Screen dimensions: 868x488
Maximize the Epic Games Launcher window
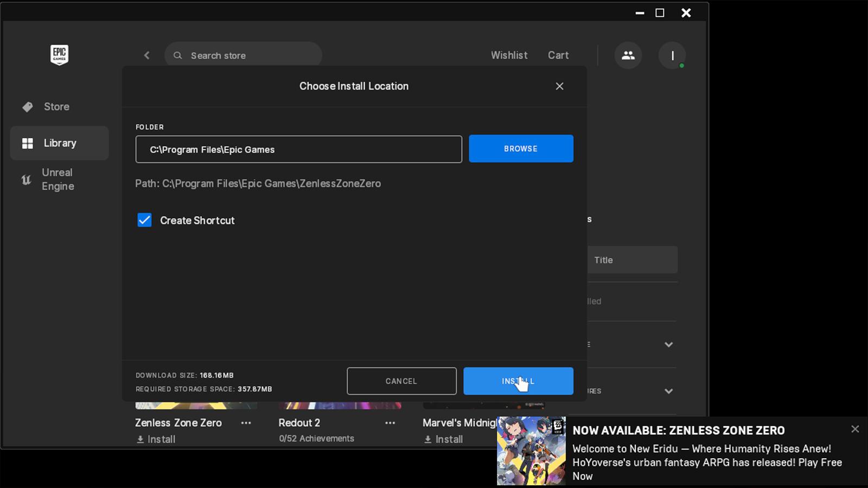tap(660, 13)
